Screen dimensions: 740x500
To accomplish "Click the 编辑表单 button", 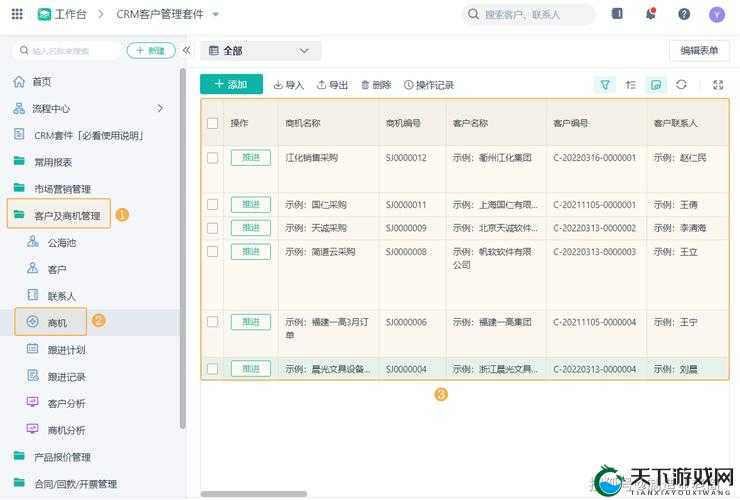I will [x=699, y=51].
